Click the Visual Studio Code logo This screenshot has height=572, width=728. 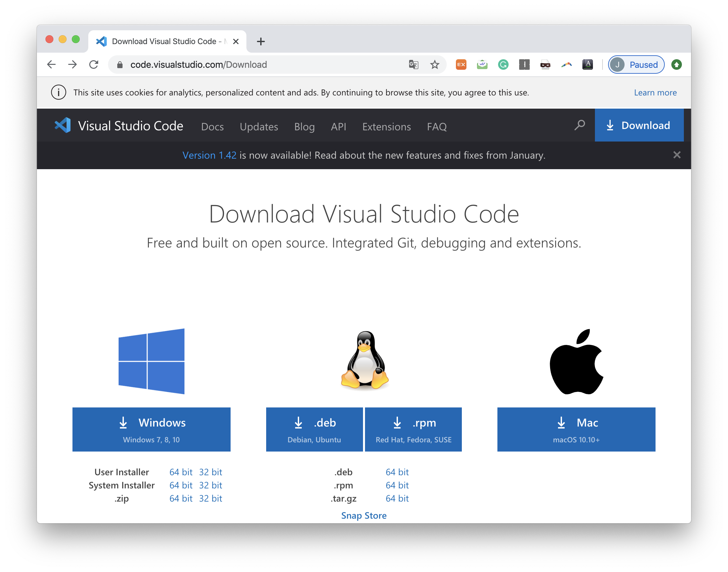click(63, 125)
